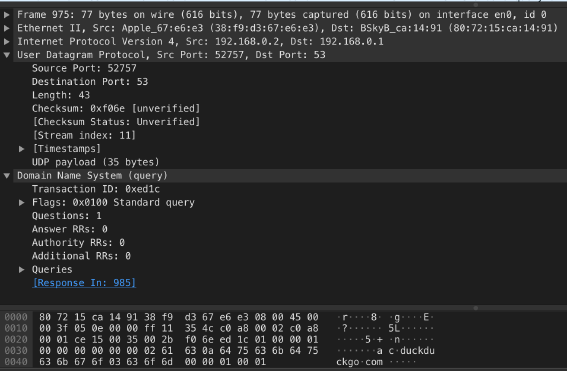The image size is (567, 371).
Task: Select the UDP payload (35 bytes) row
Action: (x=95, y=162)
